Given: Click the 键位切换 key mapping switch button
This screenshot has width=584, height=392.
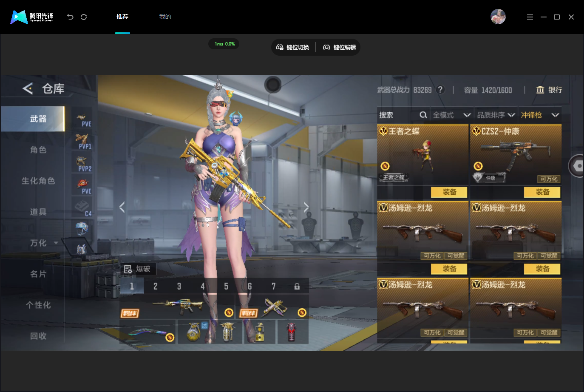Looking at the screenshot, I should 293,47.
